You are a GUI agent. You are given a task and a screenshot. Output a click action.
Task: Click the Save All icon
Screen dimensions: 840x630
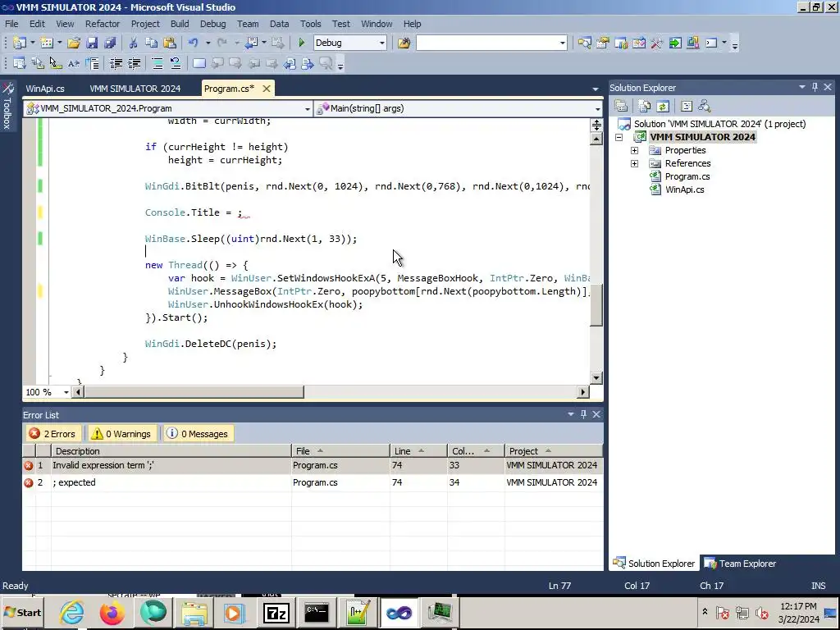point(111,43)
